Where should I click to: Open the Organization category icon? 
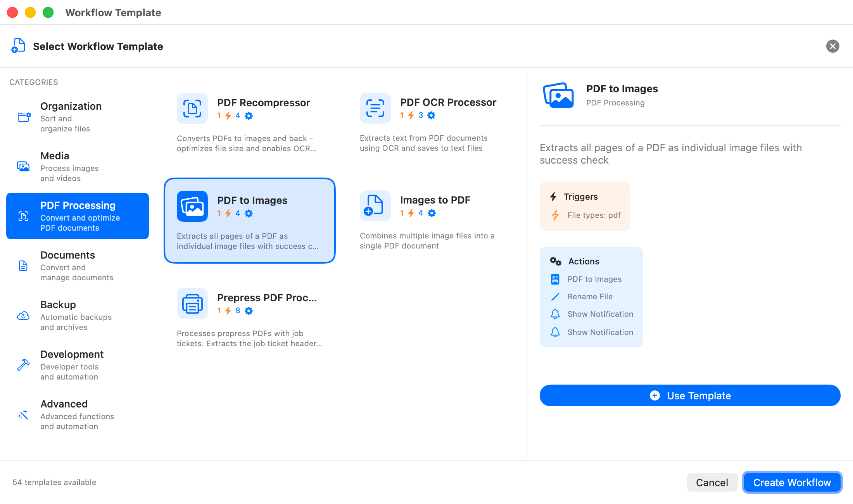(24, 117)
